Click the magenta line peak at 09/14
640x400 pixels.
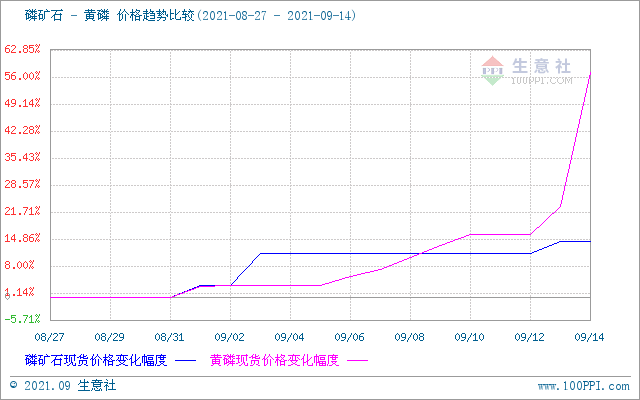pyautogui.click(x=590, y=73)
